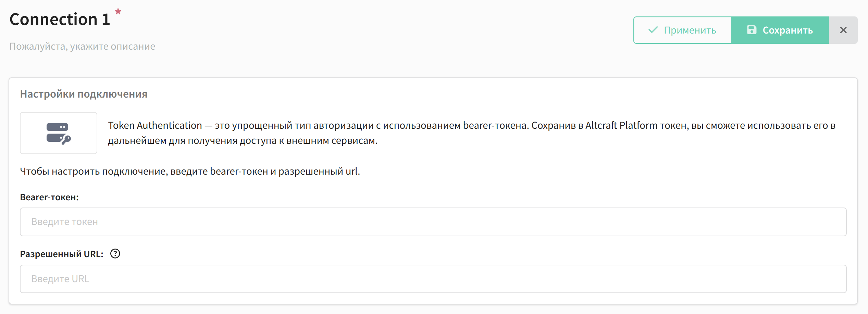Image resolution: width=868 pixels, height=314 pixels.
Task: Click the Token Authentication server-key icon
Action: point(59,134)
